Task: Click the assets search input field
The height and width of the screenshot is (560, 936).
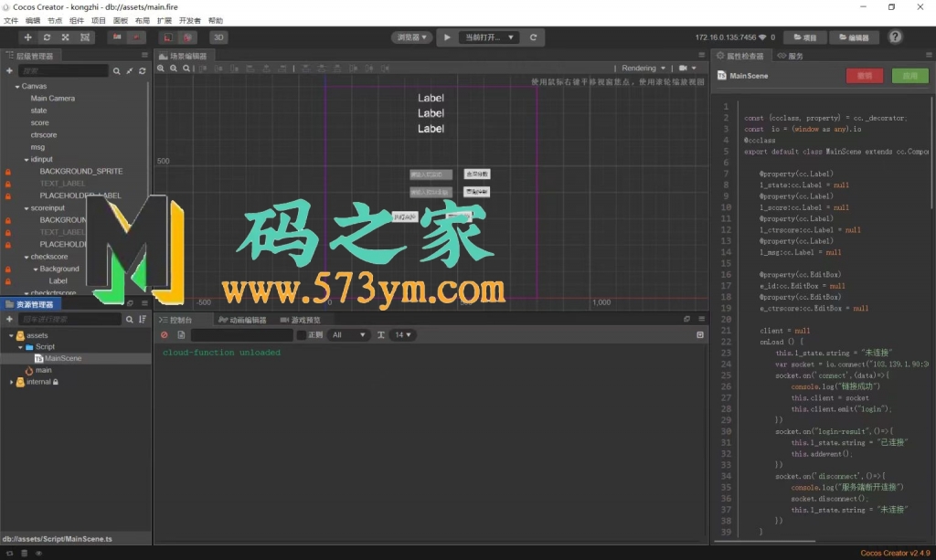Action: [x=69, y=320]
